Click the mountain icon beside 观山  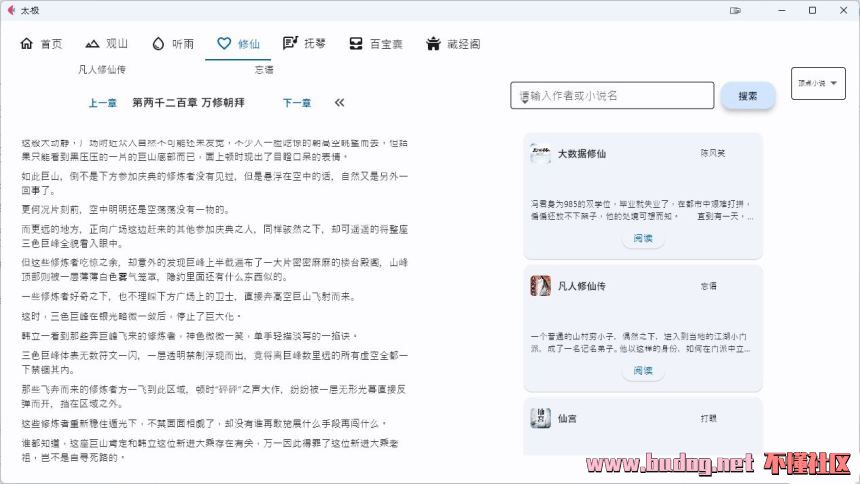coord(92,44)
